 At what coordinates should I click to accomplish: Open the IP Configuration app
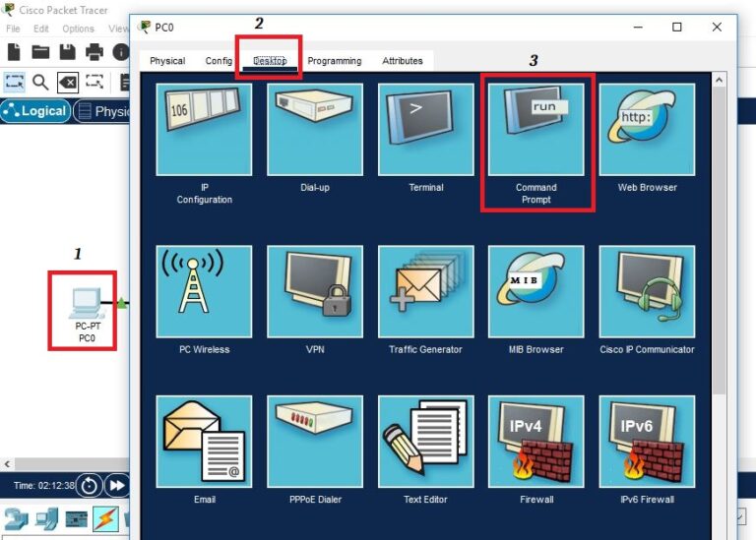(x=204, y=130)
